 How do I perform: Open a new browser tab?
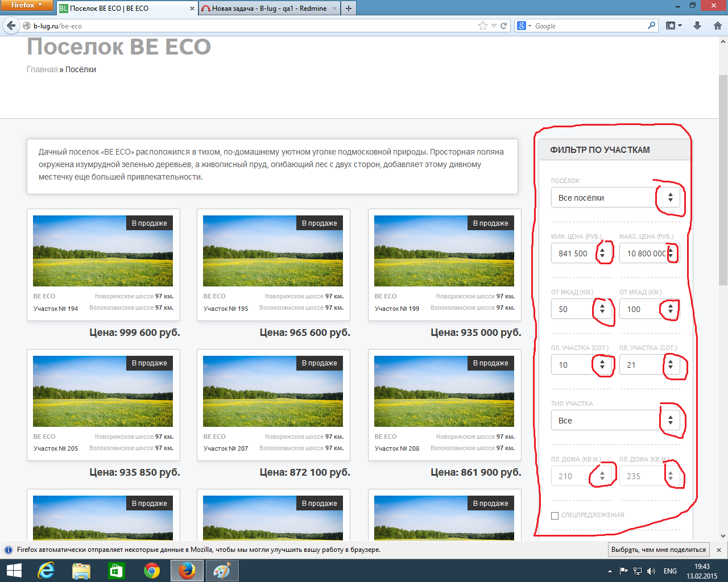(x=349, y=9)
